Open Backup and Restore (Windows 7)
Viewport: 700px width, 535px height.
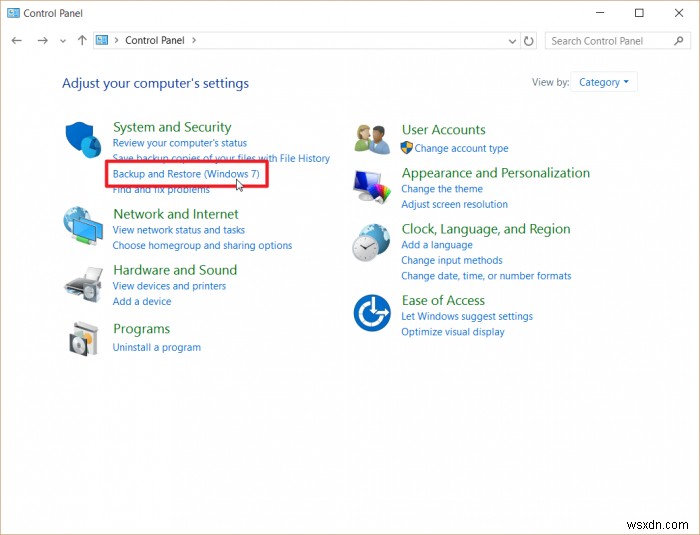point(186,174)
